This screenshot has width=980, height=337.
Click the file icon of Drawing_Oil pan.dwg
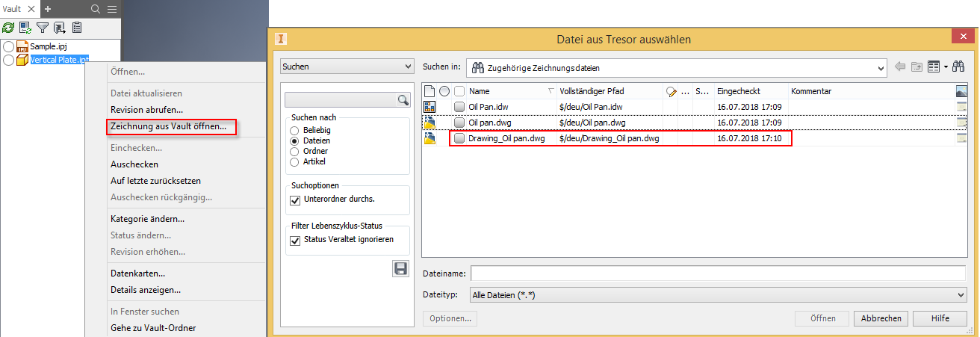pyautogui.click(x=429, y=138)
